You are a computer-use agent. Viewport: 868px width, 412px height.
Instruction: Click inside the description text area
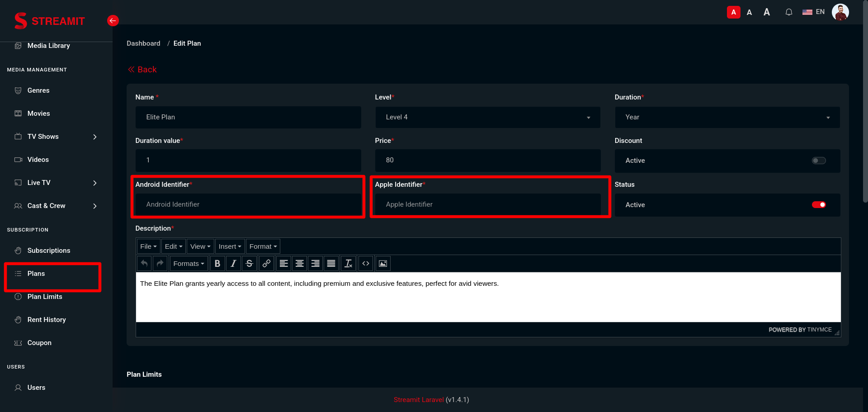tap(488, 297)
